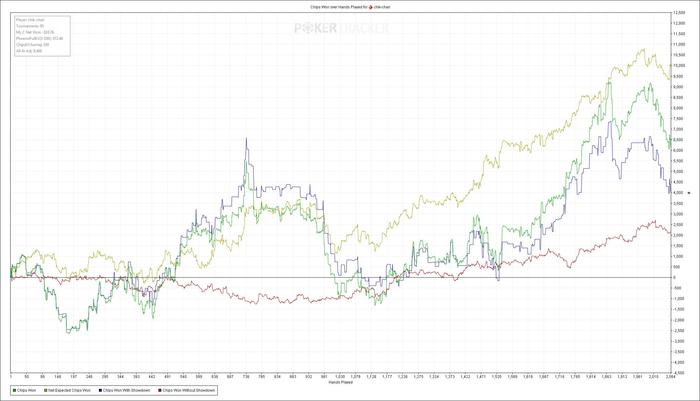The image size is (700, 401).
Task: Click the 1,030 tick on the x-axis
Action: [340, 377]
